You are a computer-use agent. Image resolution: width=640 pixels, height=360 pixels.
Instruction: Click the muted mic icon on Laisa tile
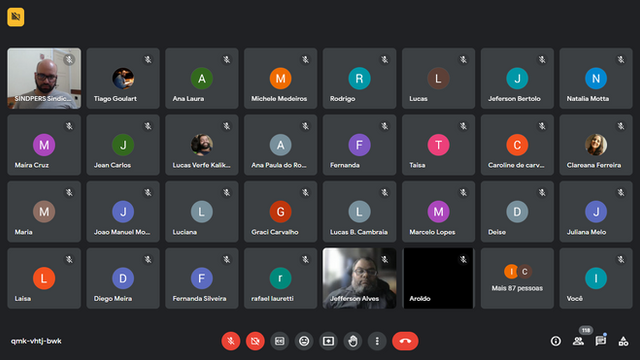pos(69,259)
